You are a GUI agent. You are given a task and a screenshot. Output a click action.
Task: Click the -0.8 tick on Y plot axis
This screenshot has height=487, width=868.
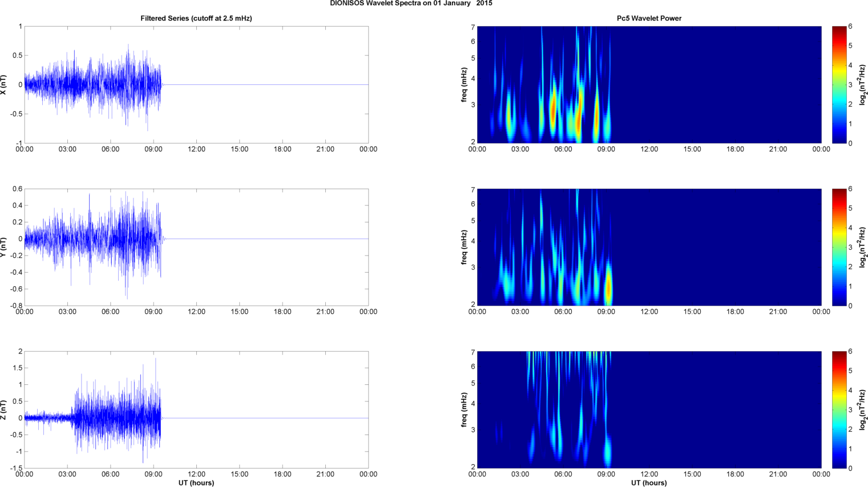[x=16, y=306]
